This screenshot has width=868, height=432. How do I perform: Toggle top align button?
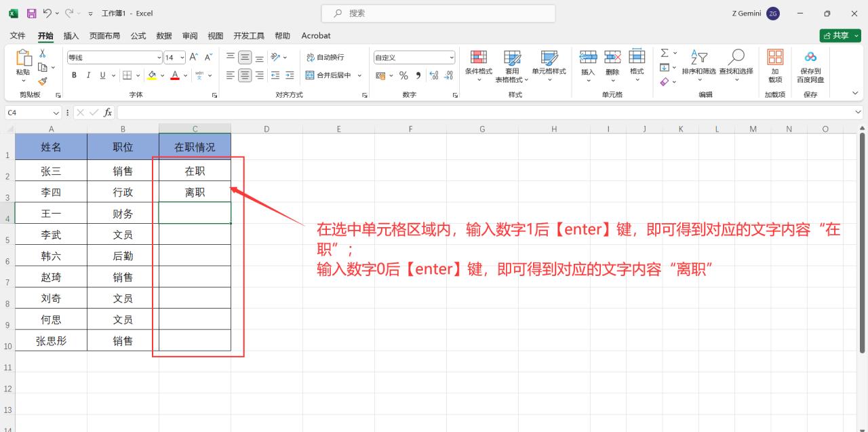click(x=231, y=58)
